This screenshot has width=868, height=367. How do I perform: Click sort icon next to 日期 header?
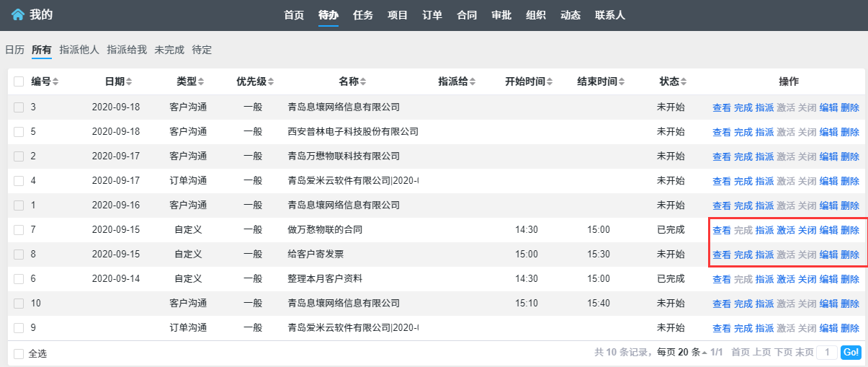point(129,82)
